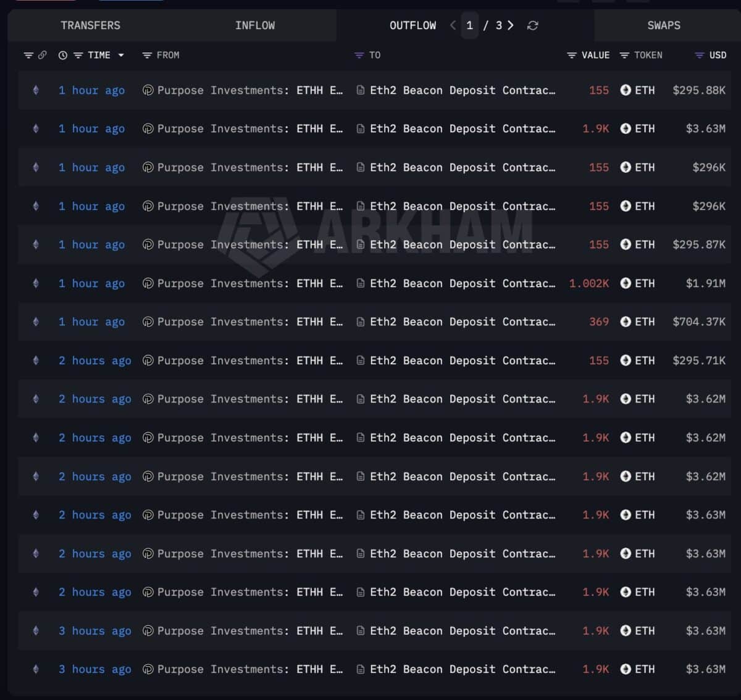Open Purpose Investments sender in $1.91M row
This screenshot has height=700, width=741.
click(x=250, y=283)
